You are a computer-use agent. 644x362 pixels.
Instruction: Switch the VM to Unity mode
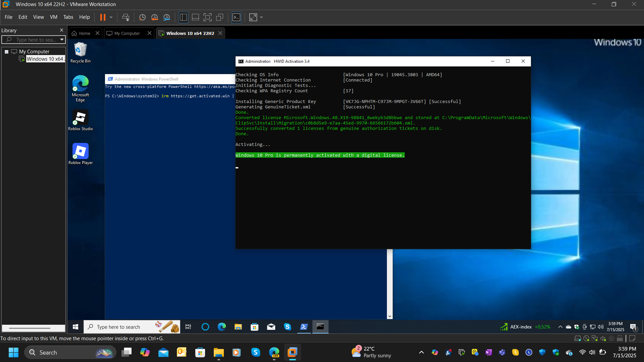click(220, 17)
